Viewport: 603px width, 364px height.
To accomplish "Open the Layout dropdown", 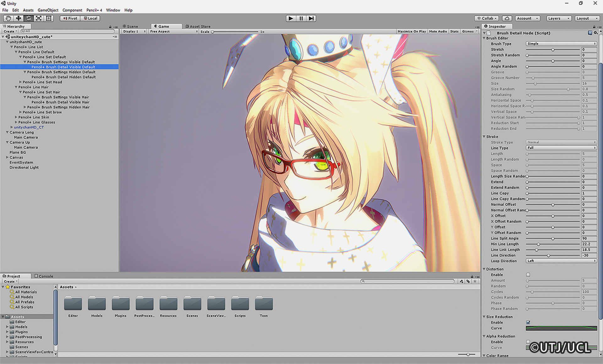I will (x=587, y=18).
